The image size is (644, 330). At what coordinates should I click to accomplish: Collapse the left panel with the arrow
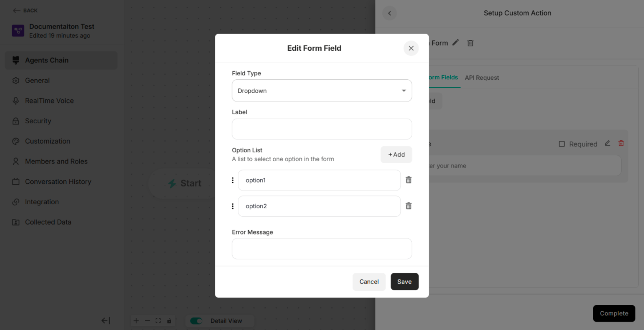106,320
